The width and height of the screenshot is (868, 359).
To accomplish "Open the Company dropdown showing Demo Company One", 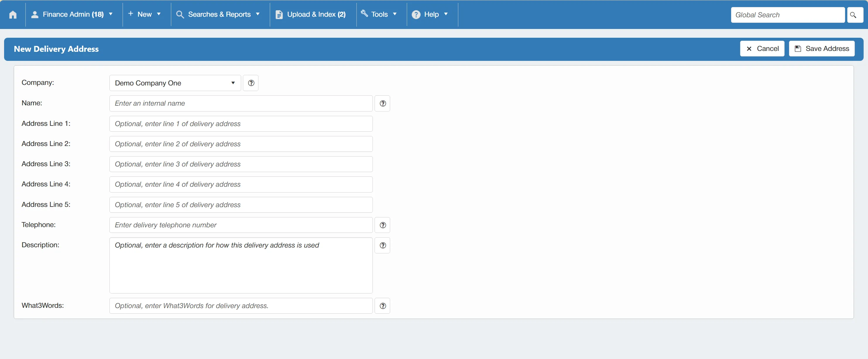I will click(175, 83).
